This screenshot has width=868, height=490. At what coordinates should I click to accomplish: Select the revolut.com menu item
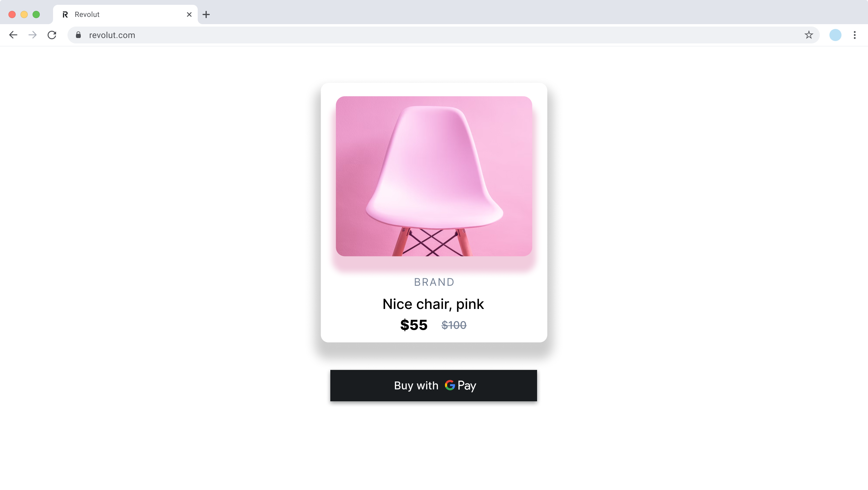[112, 35]
